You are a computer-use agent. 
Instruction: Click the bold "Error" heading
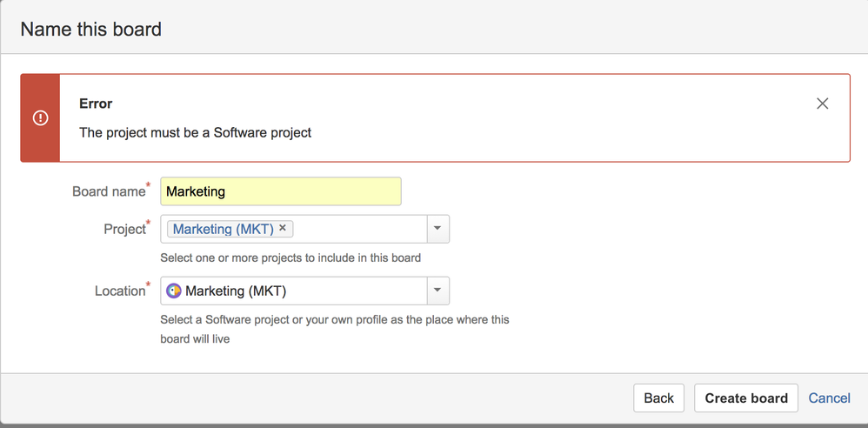point(96,104)
